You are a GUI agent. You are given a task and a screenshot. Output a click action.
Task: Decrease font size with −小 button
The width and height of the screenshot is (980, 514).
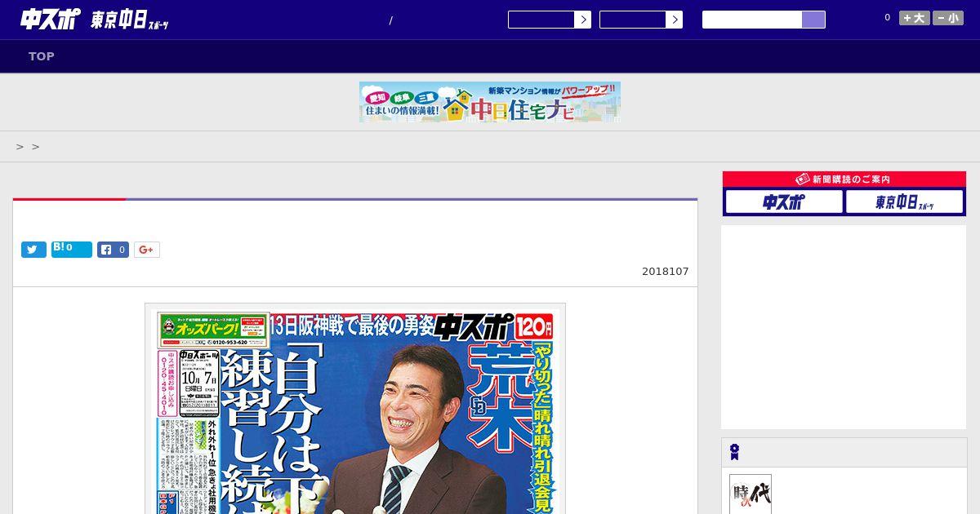coord(948,18)
